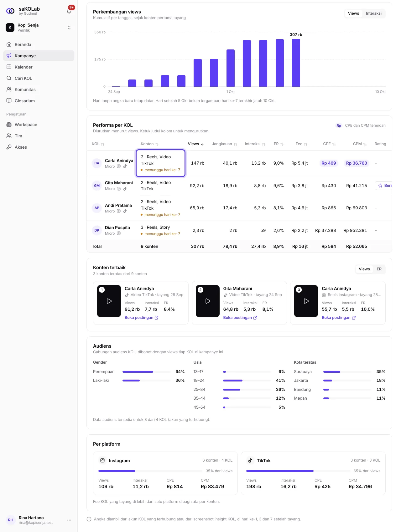
Task: Sort table by Fee column
Action: (x=302, y=144)
